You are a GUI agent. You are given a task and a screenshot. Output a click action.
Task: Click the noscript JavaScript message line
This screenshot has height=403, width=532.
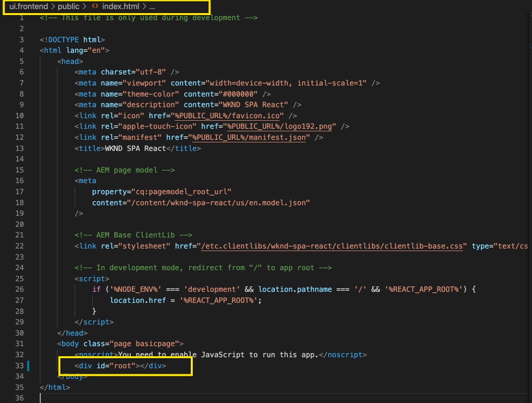(x=220, y=355)
